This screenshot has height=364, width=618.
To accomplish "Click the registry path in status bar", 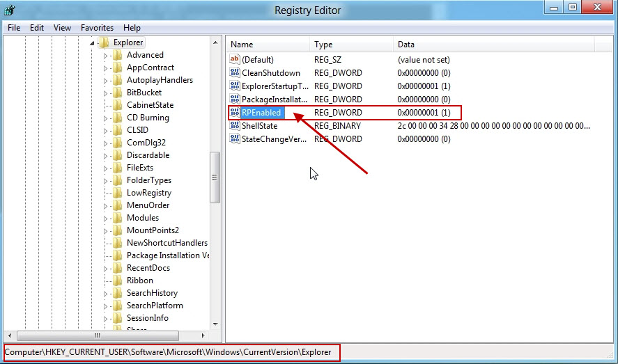I will 168,352.
